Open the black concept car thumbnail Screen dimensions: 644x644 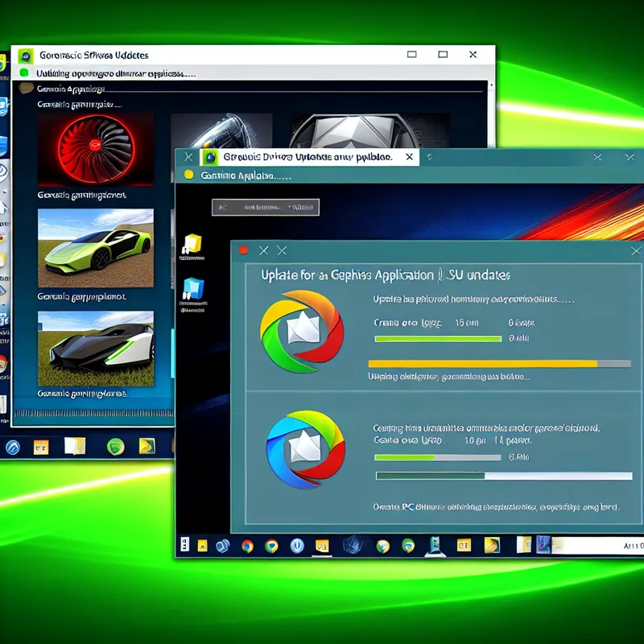[x=96, y=349]
